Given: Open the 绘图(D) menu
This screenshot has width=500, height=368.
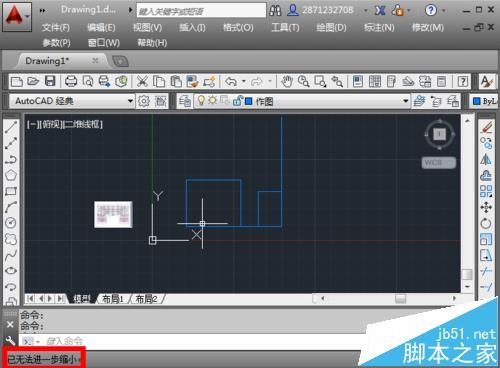Looking at the screenshot, I should pyautogui.click(x=331, y=27).
